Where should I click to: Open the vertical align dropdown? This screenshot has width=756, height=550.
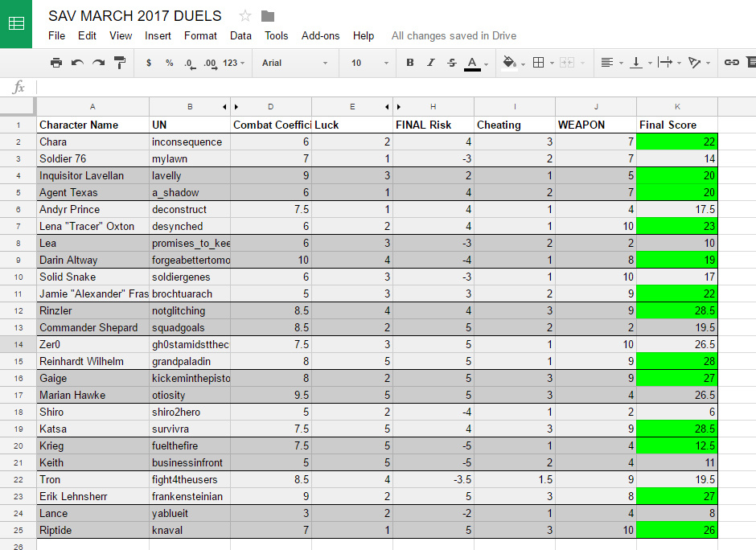click(x=641, y=63)
